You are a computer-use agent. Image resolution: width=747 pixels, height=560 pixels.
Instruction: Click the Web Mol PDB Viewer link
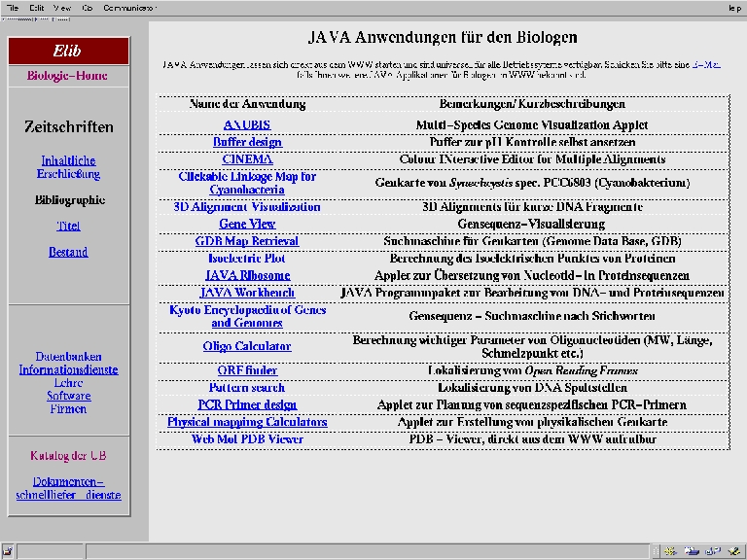(247, 439)
